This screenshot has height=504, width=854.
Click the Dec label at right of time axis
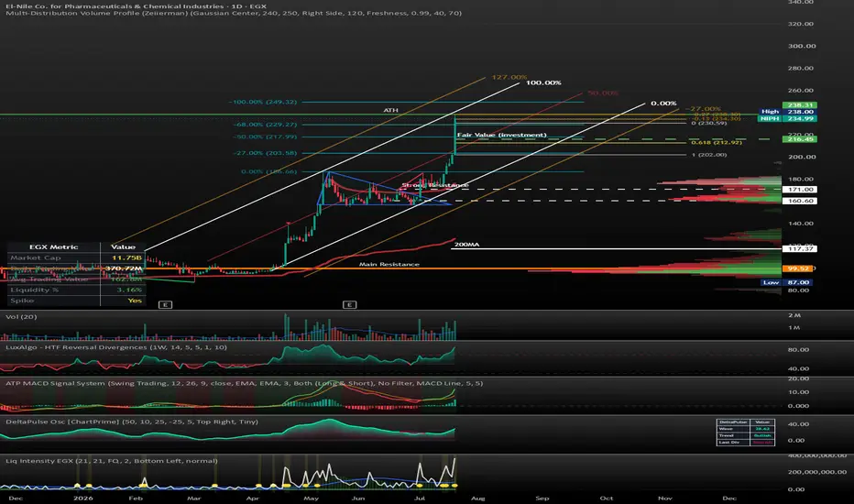pos(729,498)
